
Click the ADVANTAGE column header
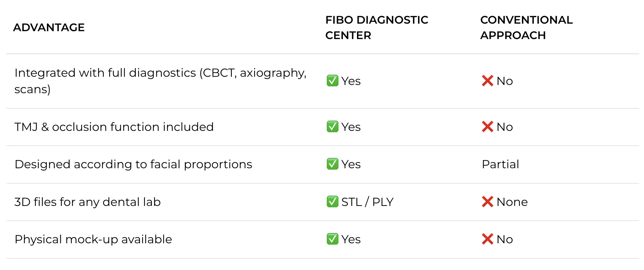coord(49,27)
